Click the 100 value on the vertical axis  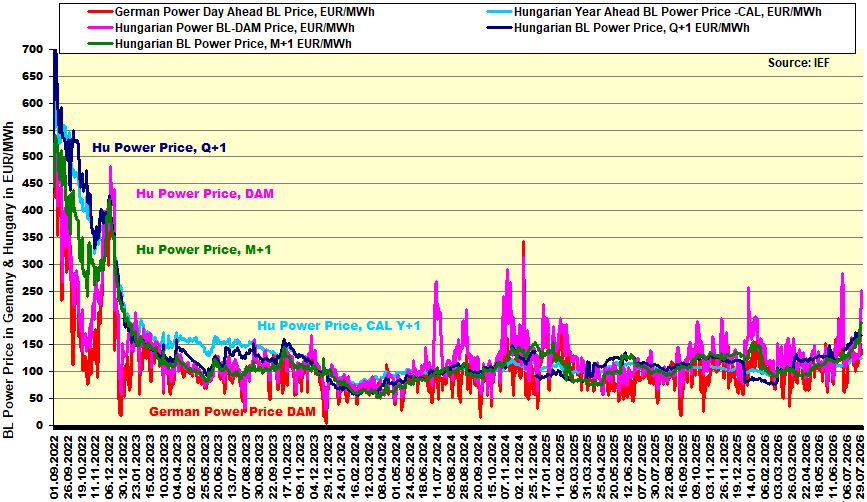33,372
